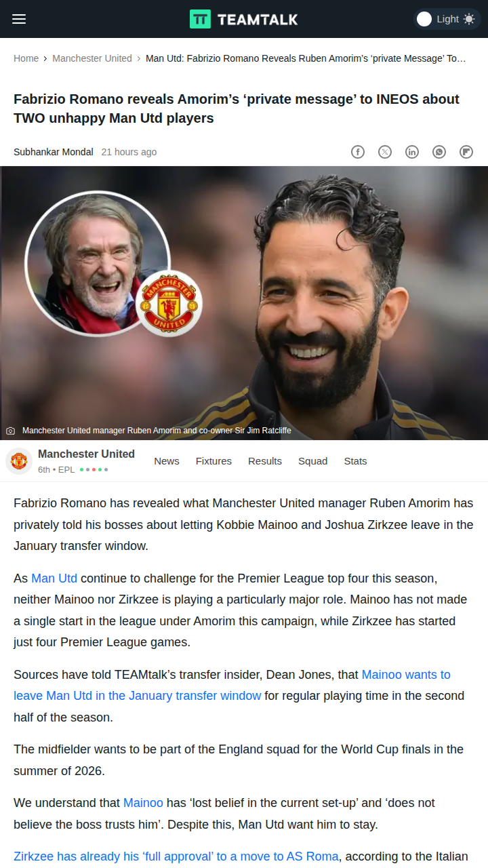Image resolution: width=488 pixels, height=868 pixels.
Task: Open the Manchester United breadcrumb link
Action: (92, 58)
